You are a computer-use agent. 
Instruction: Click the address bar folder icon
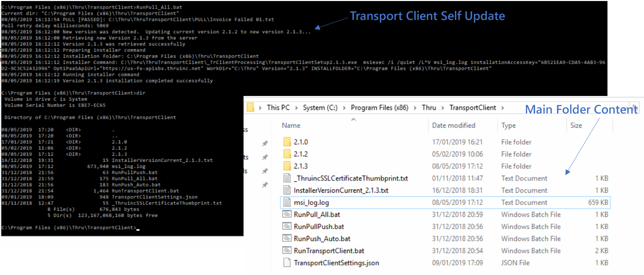tap(250, 107)
